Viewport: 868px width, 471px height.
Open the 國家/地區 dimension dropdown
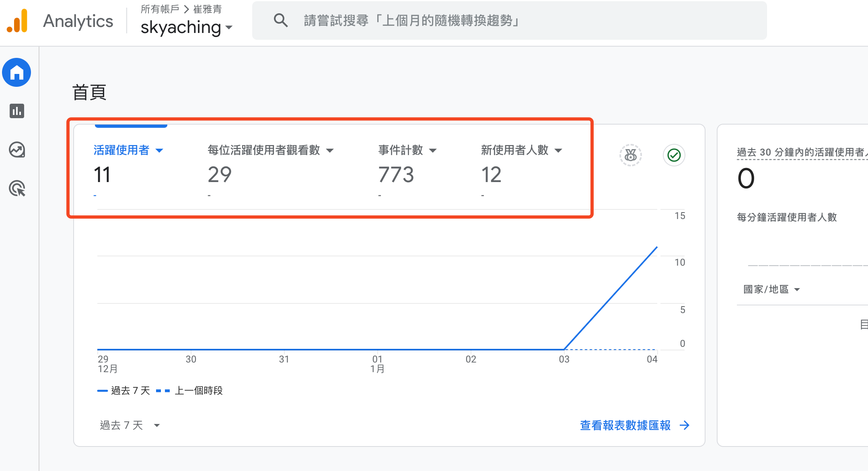(771, 289)
